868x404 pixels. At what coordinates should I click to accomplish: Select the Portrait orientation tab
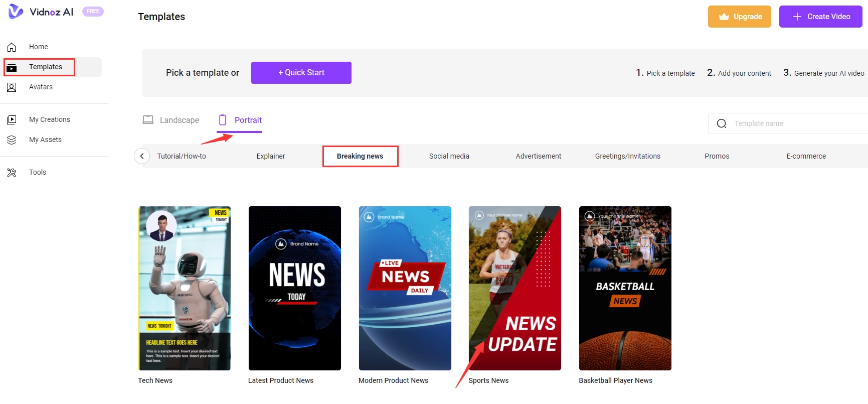point(240,120)
